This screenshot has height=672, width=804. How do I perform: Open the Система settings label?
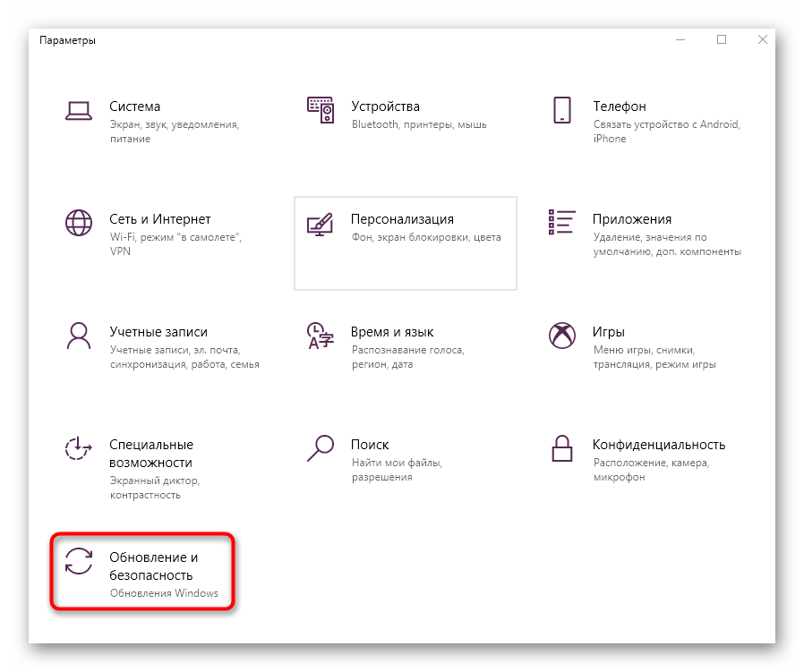(135, 106)
